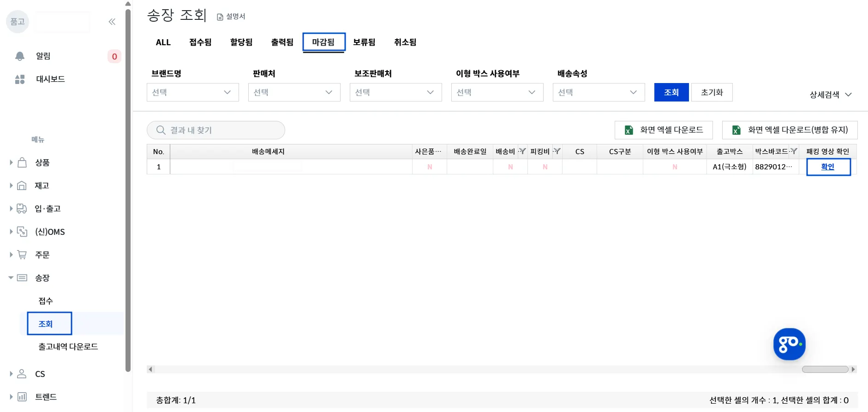Open the 판매처 dropdown
This screenshot has width=868, height=412.
[294, 92]
